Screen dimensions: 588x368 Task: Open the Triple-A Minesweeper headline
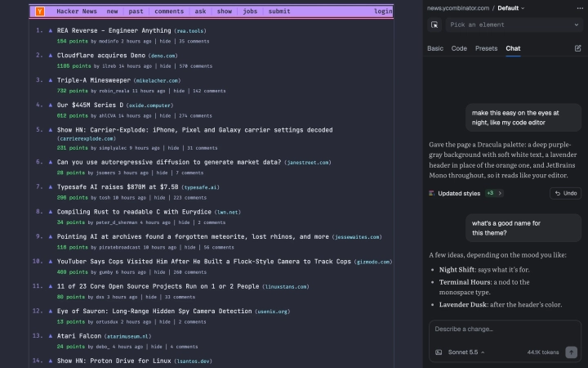pos(94,80)
